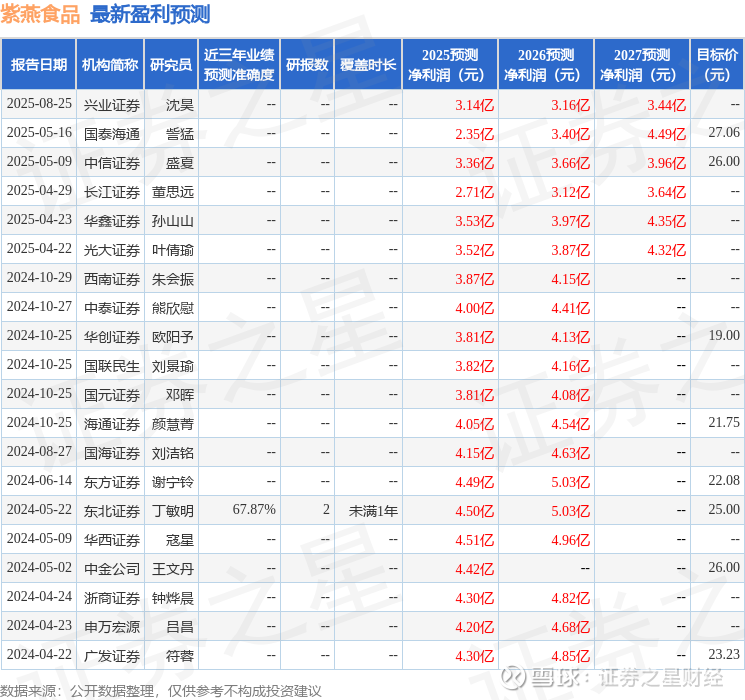
Task: Select 东方证券 institution cell
Action: (x=112, y=482)
